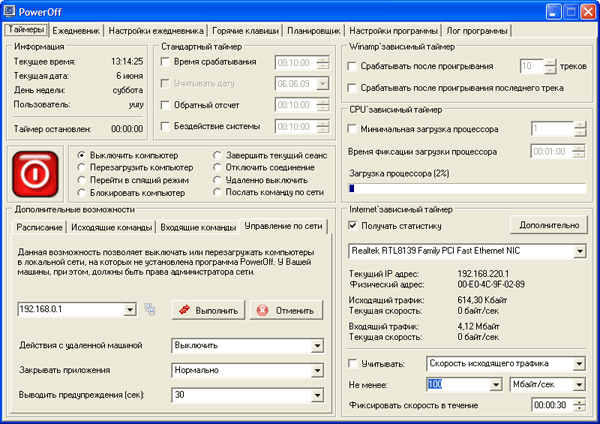Select Отключить соединение radio option

(x=217, y=168)
